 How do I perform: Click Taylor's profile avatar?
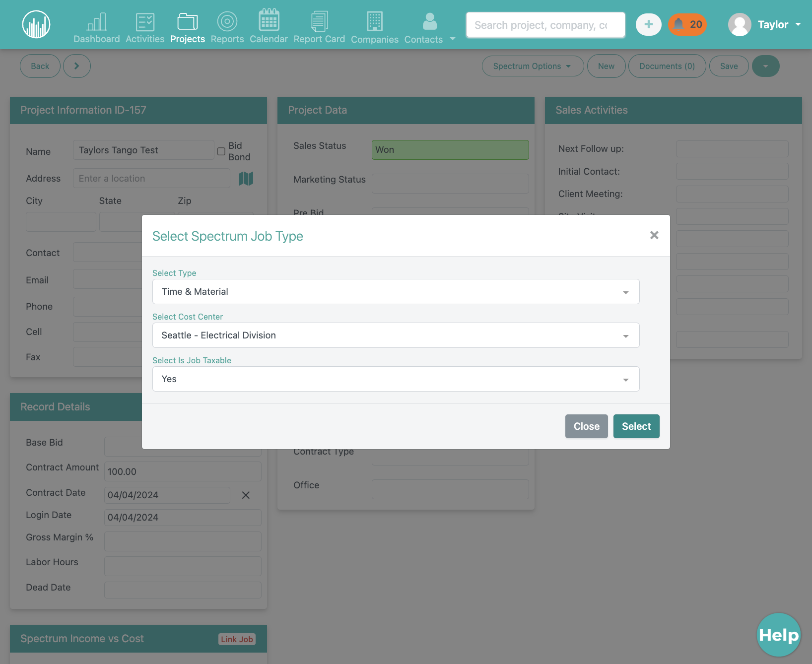(x=740, y=24)
